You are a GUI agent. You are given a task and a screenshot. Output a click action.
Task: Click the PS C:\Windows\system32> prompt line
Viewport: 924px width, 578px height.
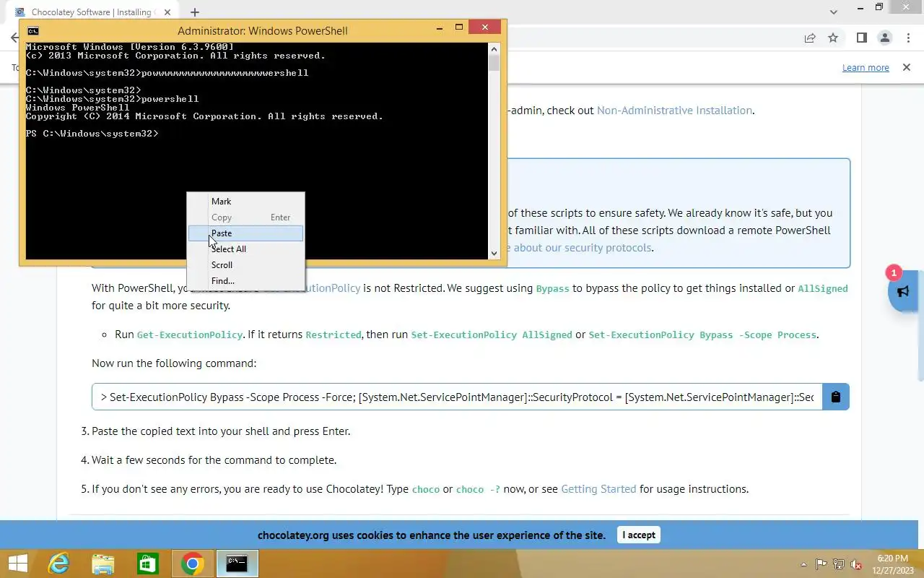[92, 134]
